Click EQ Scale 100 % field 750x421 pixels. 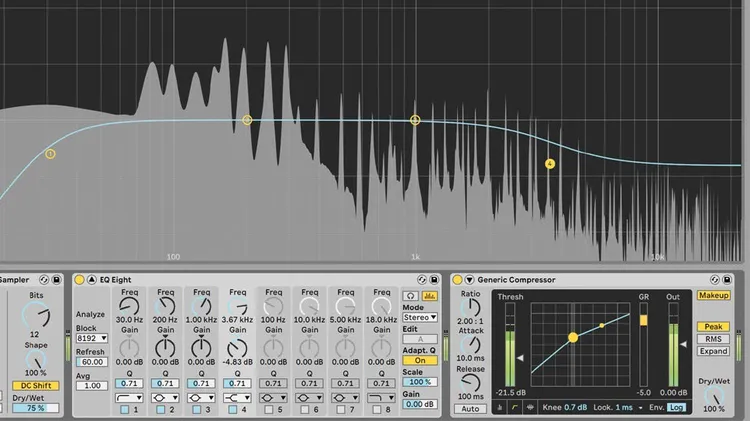coord(420,382)
